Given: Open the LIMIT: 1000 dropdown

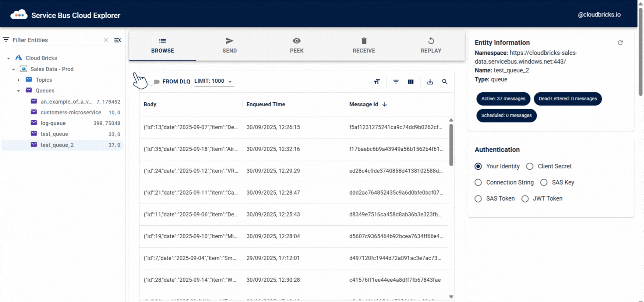Looking at the screenshot, I should pyautogui.click(x=214, y=81).
